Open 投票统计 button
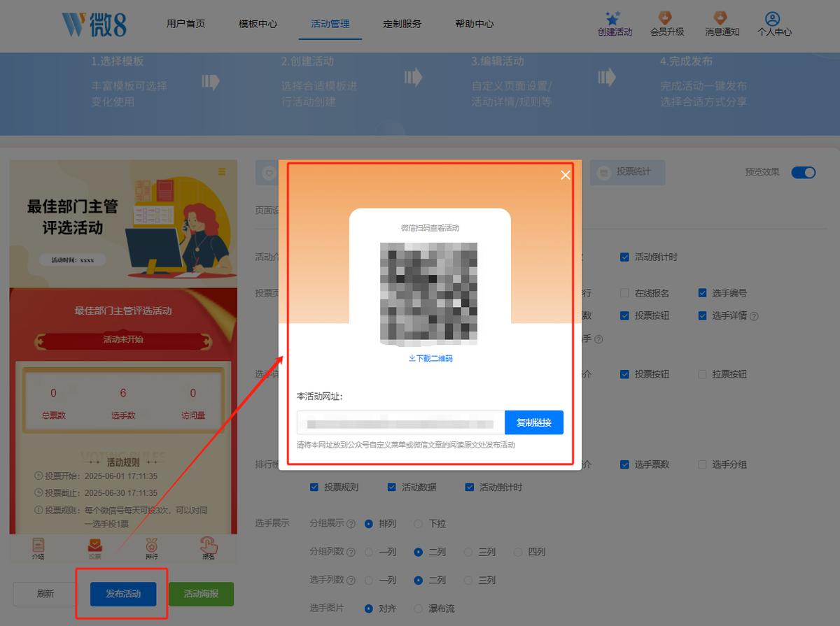Viewport: 840px width, 626px height. click(x=627, y=172)
